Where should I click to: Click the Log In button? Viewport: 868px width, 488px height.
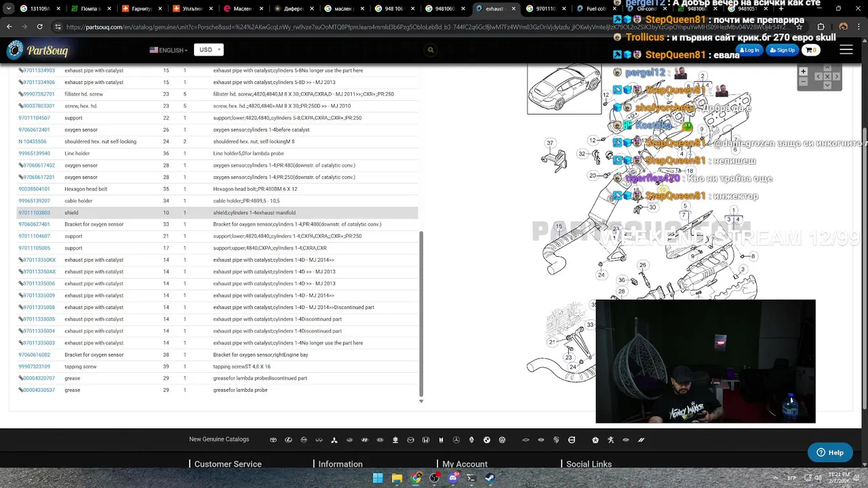coord(749,50)
